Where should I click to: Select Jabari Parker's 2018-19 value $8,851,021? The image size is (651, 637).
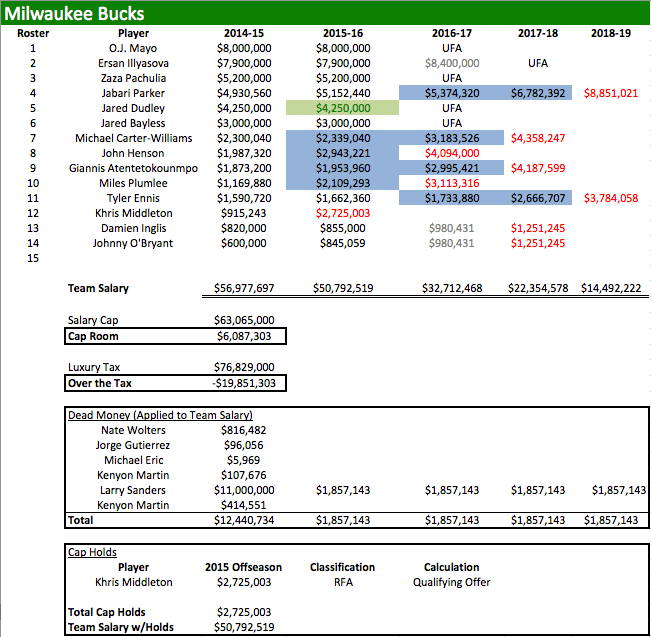click(611, 93)
